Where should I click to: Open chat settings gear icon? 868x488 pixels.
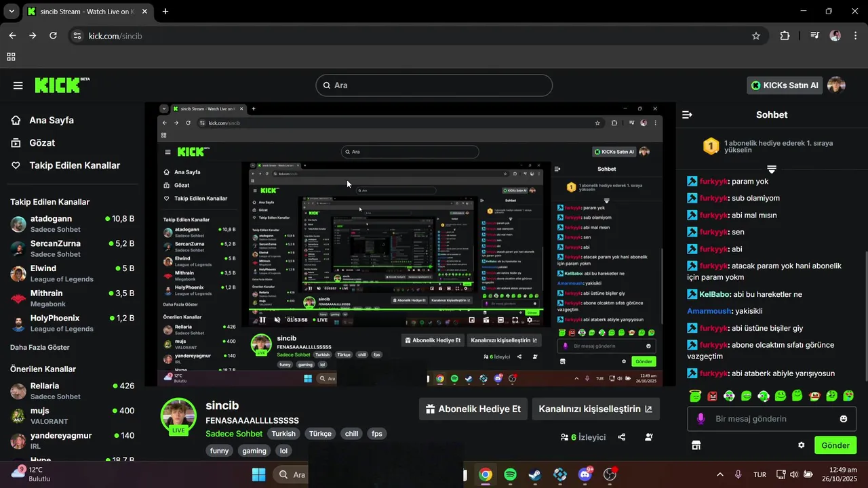(801, 445)
